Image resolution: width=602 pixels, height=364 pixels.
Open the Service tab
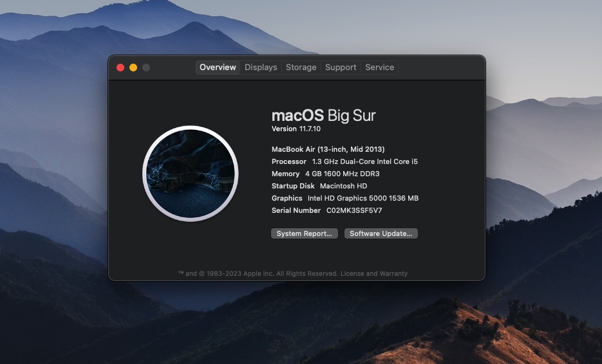pyautogui.click(x=379, y=68)
